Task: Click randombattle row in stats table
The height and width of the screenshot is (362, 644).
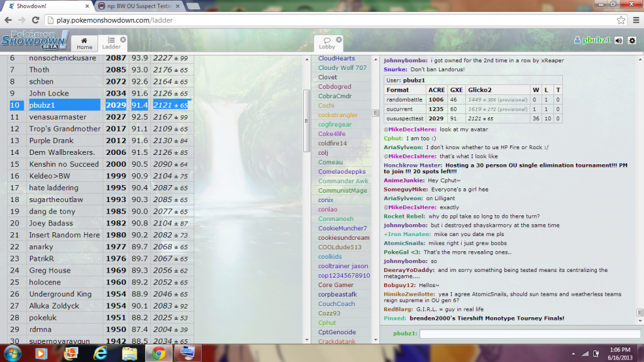Action: (473, 99)
